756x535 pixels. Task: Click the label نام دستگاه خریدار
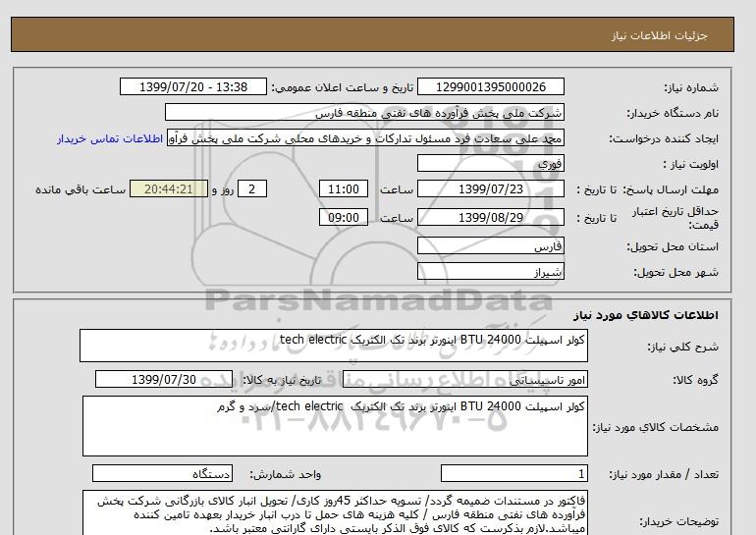tap(673, 113)
